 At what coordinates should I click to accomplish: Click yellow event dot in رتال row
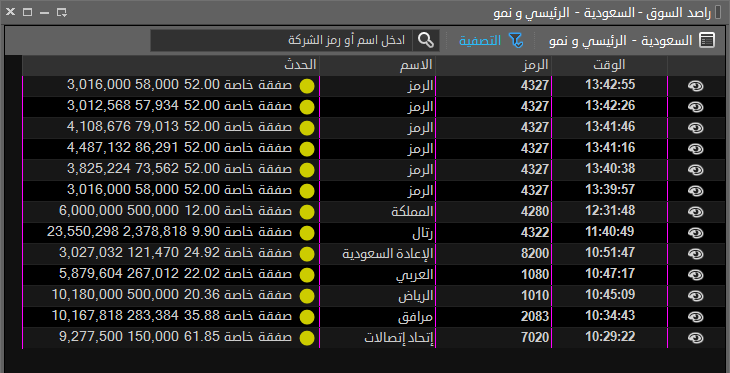pos(307,233)
